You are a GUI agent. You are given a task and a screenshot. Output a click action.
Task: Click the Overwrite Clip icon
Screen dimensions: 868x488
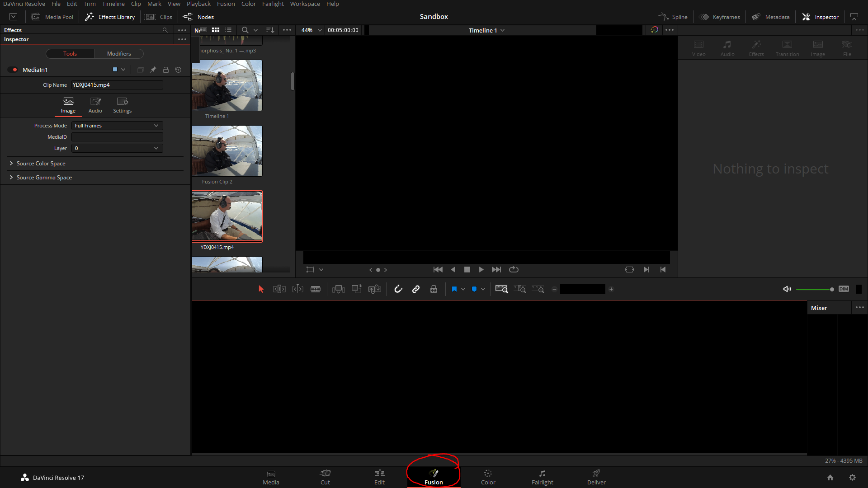pos(357,289)
